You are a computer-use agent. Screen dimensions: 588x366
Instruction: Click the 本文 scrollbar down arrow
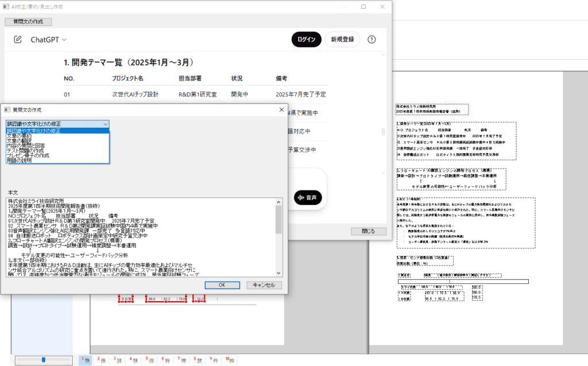pos(278,272)
